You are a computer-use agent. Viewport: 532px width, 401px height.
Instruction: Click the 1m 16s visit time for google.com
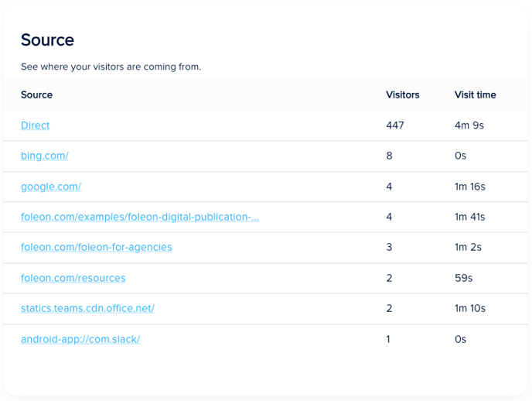pyautogui.click(x=469, y=187)
